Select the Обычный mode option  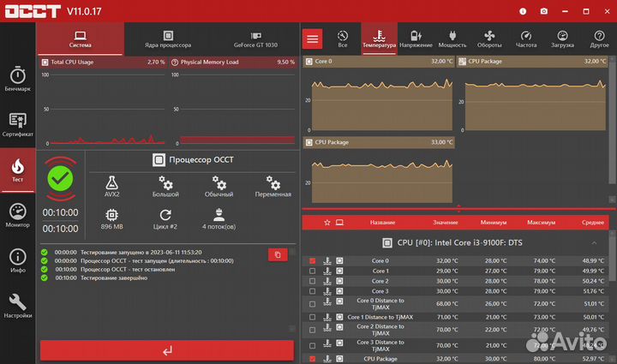[x=219, y=187]
